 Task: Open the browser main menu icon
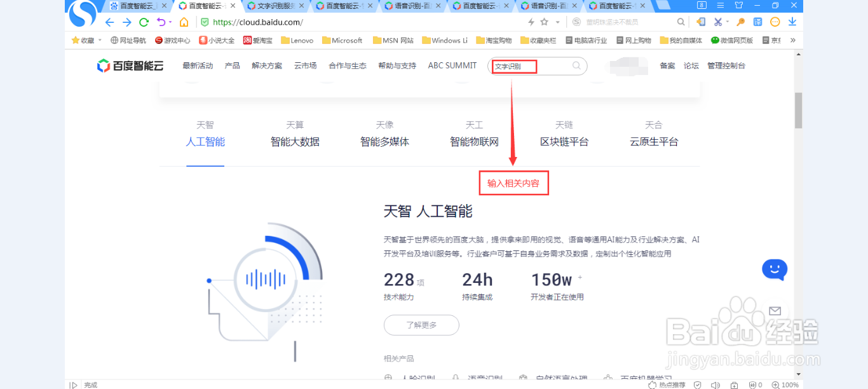[x=719, y=5]
